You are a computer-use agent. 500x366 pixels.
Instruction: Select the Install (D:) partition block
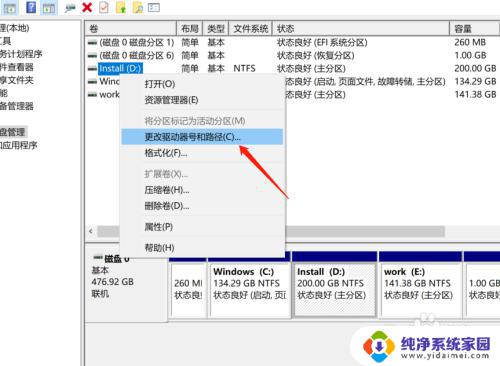coord(335,289)
